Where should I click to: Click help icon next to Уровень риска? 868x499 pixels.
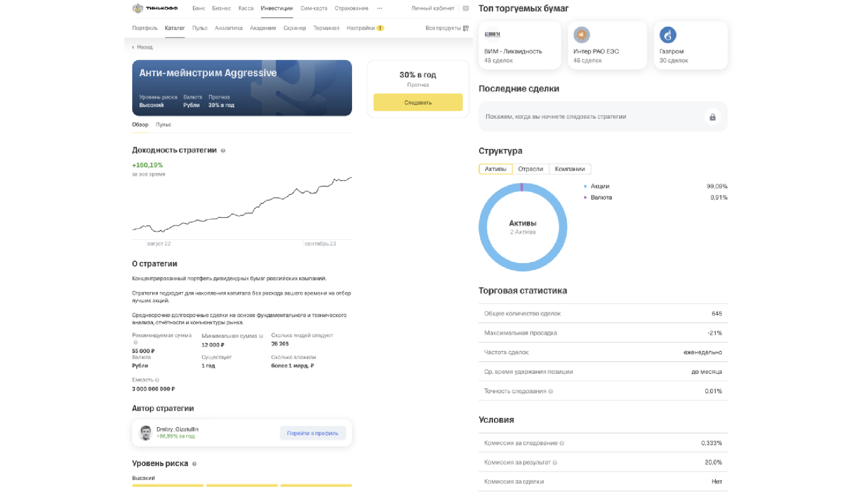pos(194,464)
